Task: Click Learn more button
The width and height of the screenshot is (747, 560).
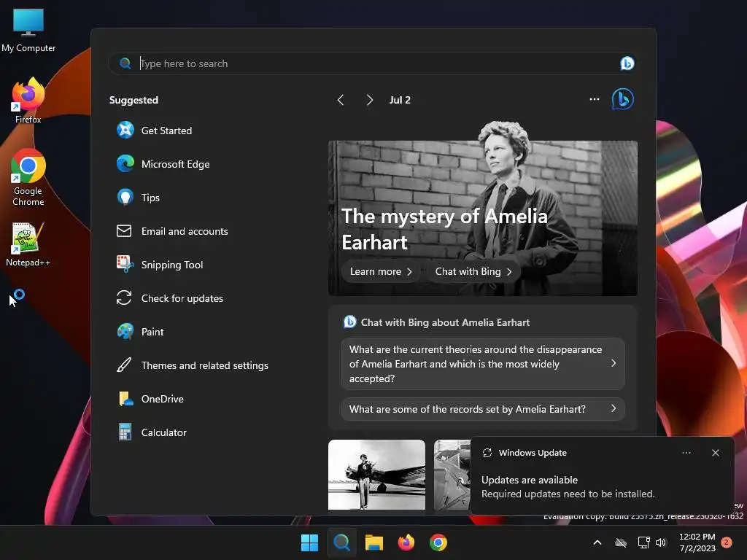Action: (381, 271)
